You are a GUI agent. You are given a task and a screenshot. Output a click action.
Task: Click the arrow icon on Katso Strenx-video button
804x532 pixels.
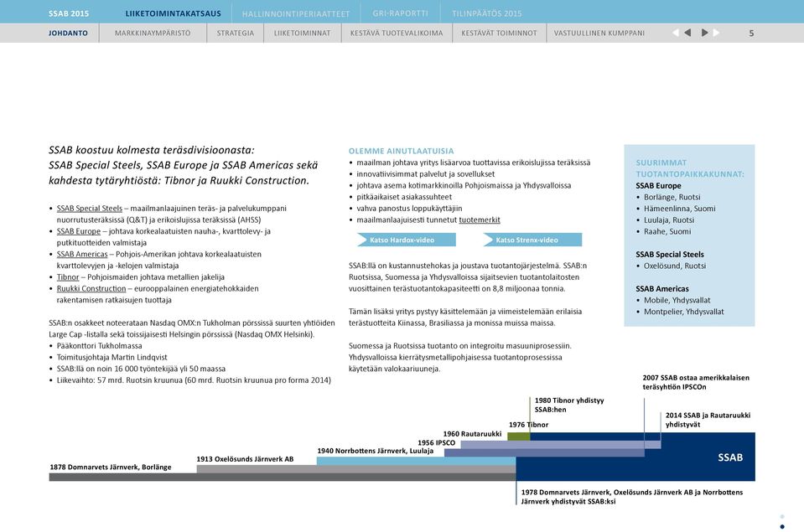pos(488,240)
